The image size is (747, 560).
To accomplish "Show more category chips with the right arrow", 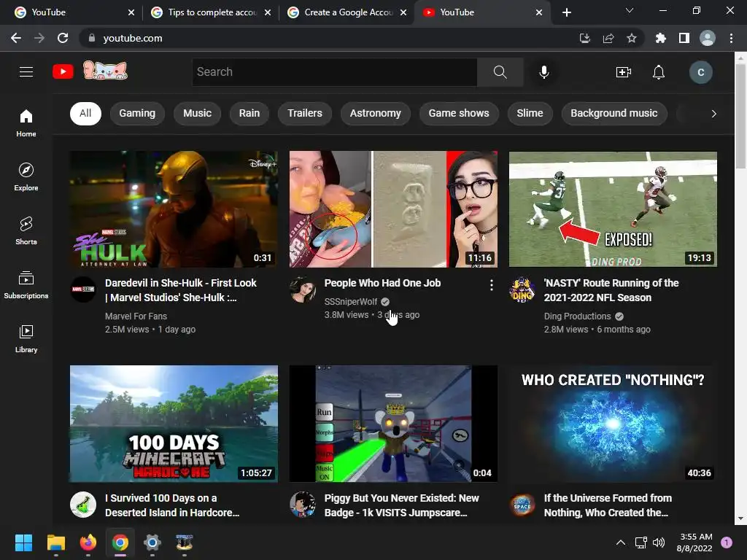I will point(713,113).
